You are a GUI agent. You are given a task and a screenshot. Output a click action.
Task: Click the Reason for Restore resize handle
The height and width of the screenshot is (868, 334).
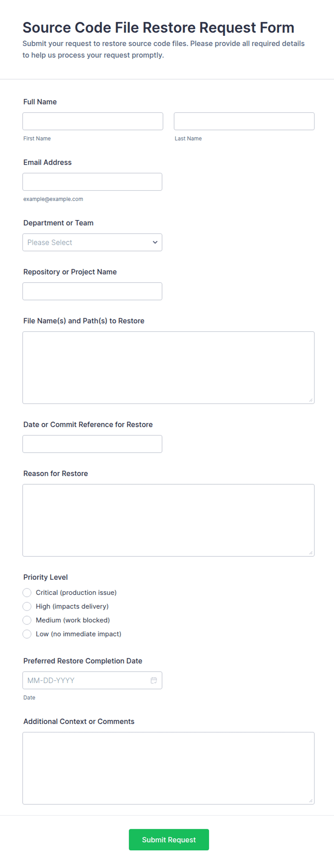[311, 553]
